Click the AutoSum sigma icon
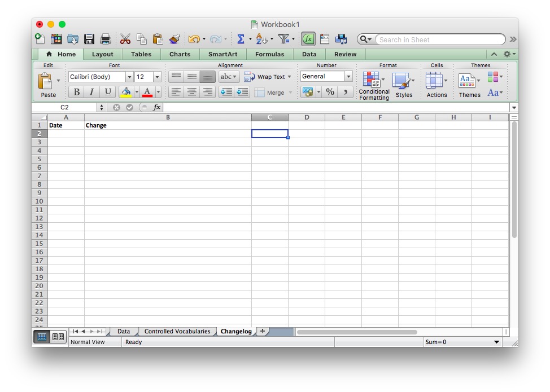 pos(241,39)
